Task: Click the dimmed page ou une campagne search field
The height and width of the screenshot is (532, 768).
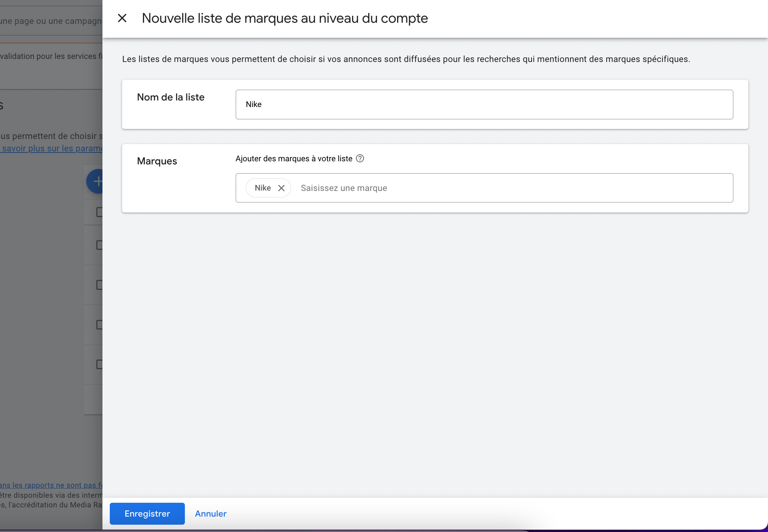Action: (x=51, y=21)
